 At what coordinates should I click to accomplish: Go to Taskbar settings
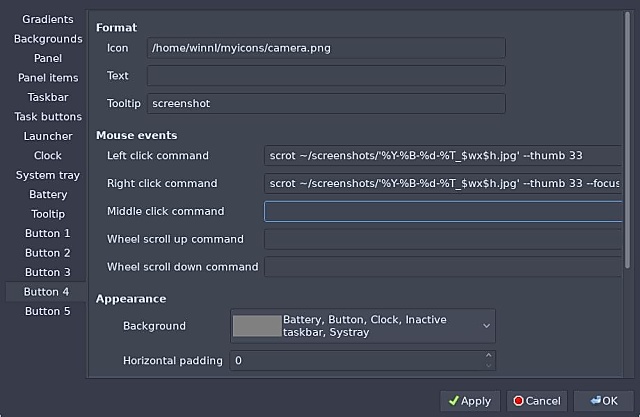click(x=47, y=97)
